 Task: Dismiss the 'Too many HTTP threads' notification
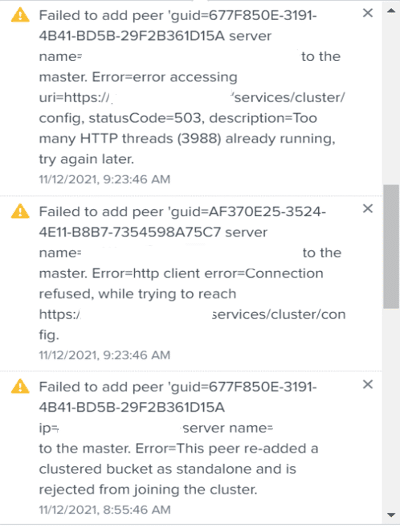click(368, 13)
